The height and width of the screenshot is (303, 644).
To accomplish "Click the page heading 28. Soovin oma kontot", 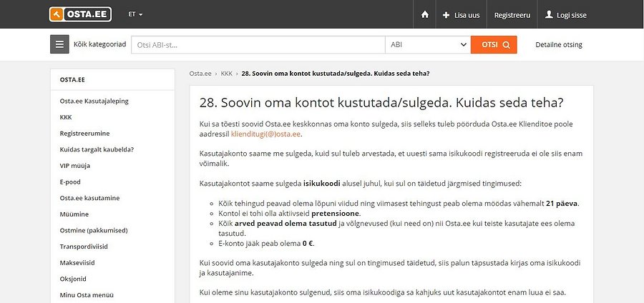I will coord(381,103).
